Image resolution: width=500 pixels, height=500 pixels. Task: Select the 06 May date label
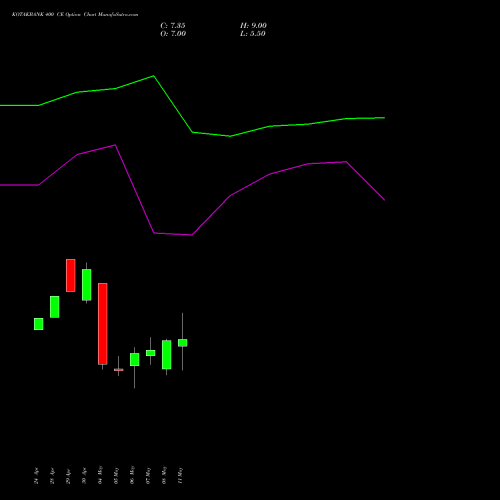click(132, 475)
